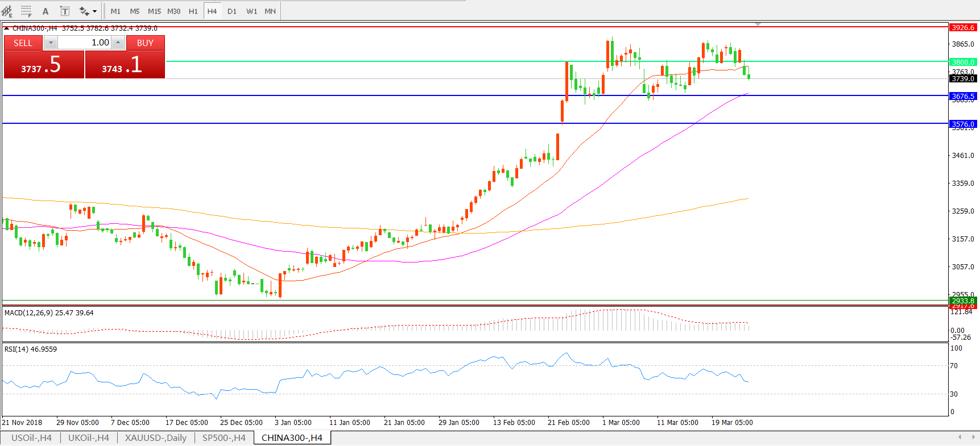Image resolution: width=980 pixels, height=446 pixels.
Task: Select the Equidistant Channel drawing tool
Action: 7,11
